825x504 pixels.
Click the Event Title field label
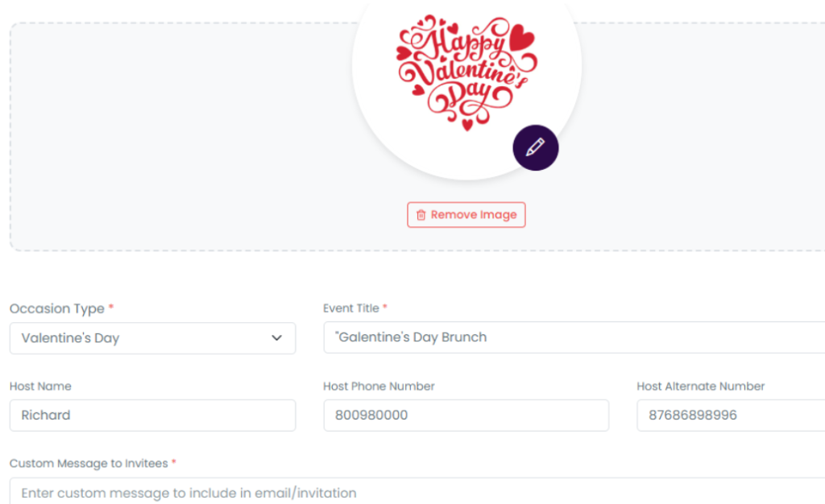coord(351,308)
